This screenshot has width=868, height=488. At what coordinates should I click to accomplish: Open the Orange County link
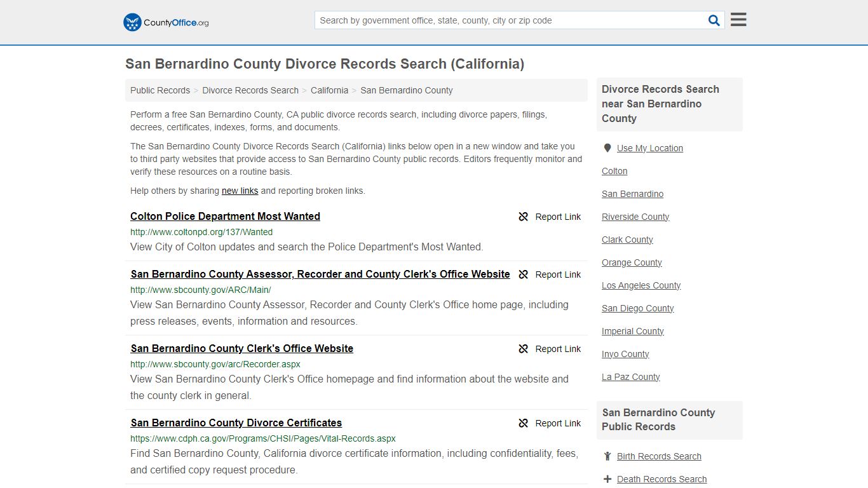(x=632, y=262)
